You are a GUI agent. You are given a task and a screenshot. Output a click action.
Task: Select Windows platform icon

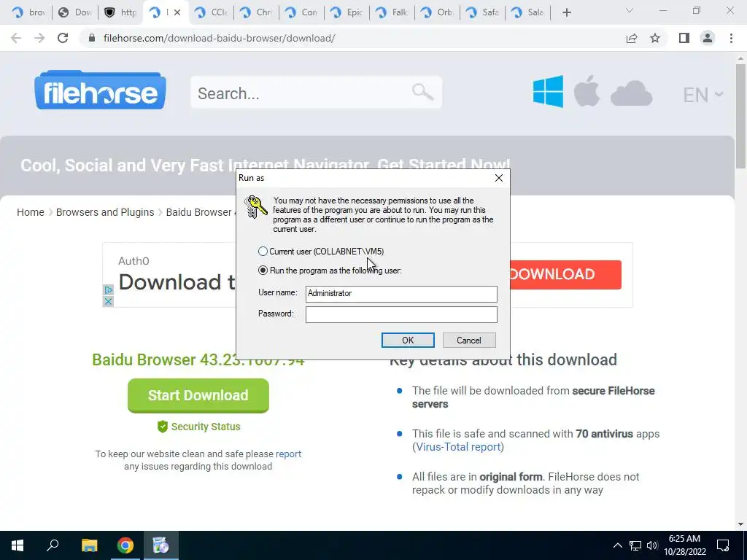point(549,91)
